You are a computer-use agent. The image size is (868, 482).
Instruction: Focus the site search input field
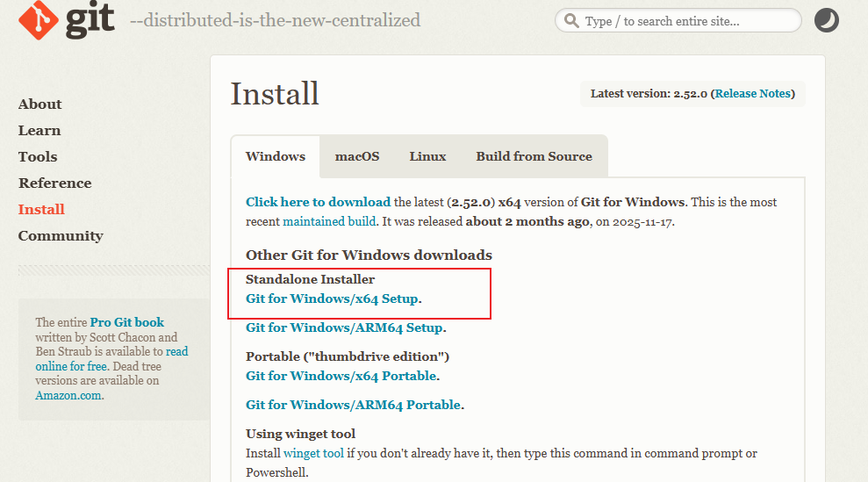678,20
